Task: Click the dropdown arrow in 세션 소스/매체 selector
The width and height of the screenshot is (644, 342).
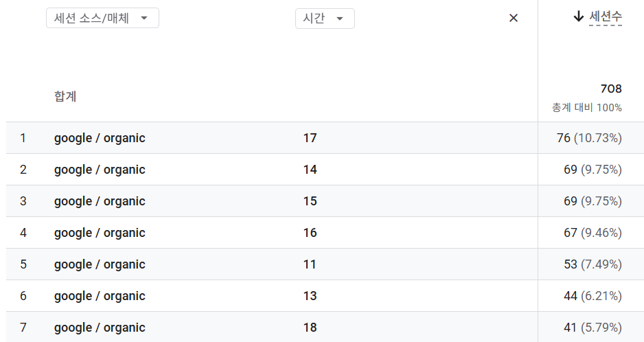Action: tap(144, 19)
